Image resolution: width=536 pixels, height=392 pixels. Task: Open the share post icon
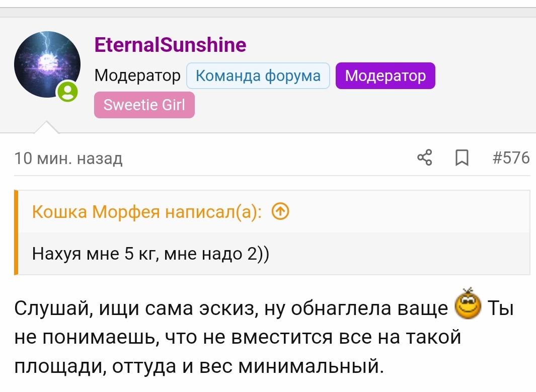425,158
